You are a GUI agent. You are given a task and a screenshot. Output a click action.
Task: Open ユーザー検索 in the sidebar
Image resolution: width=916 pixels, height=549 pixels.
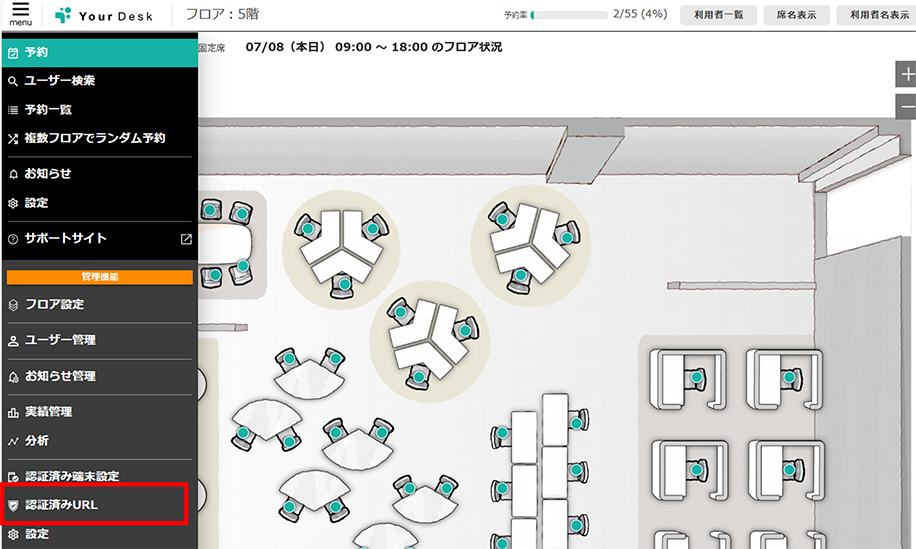pos(100,81)
